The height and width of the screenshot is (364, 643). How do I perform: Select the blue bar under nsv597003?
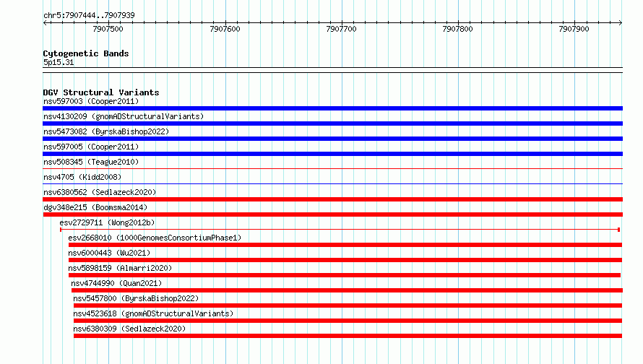coord(332,108)
